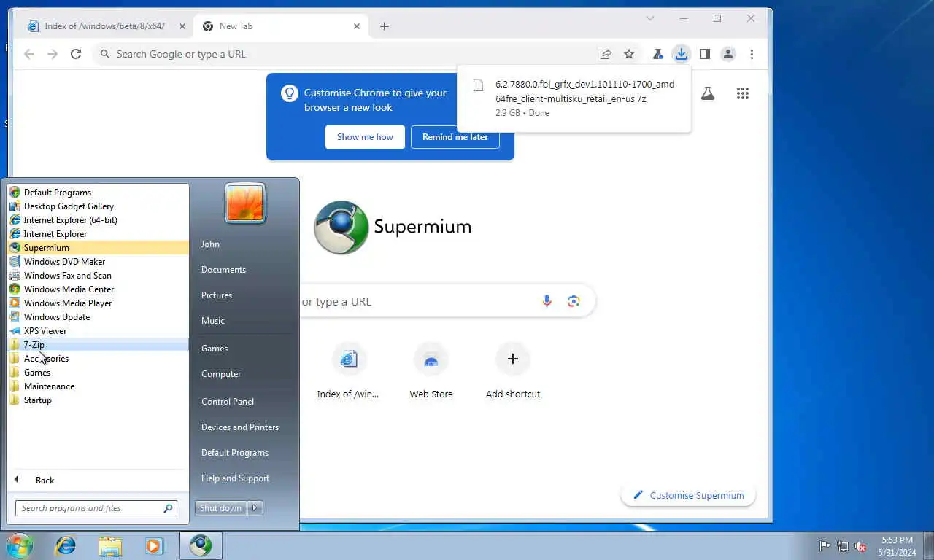Expand the Accessories folder
The height and width of the screenshot is (560, 934).
(98, 359)
